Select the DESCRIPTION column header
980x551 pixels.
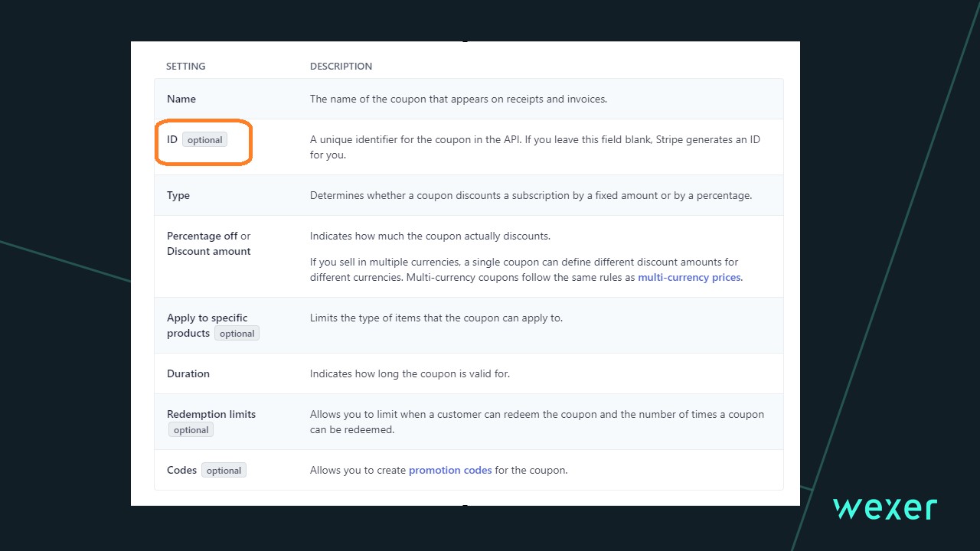[341, 66]
